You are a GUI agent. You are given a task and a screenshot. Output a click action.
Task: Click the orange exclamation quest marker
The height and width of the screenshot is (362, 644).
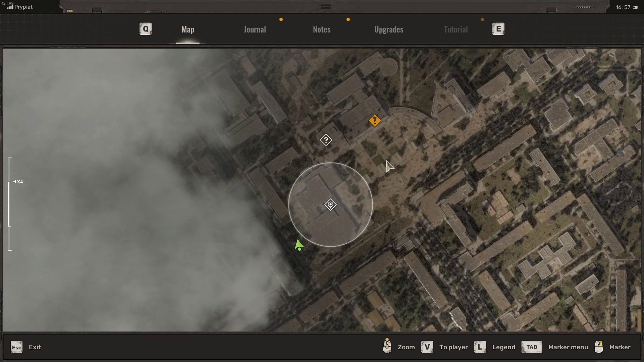click(374, 120)
